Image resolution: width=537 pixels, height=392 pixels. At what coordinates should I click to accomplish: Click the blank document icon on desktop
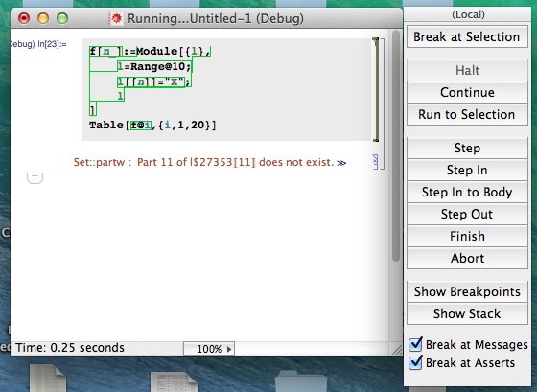[x=47, y=379]
